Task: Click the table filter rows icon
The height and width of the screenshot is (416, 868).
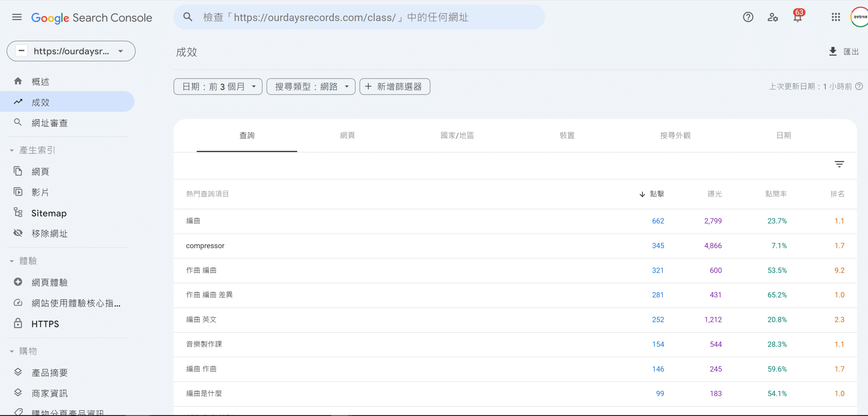Action: coord(839,164)
